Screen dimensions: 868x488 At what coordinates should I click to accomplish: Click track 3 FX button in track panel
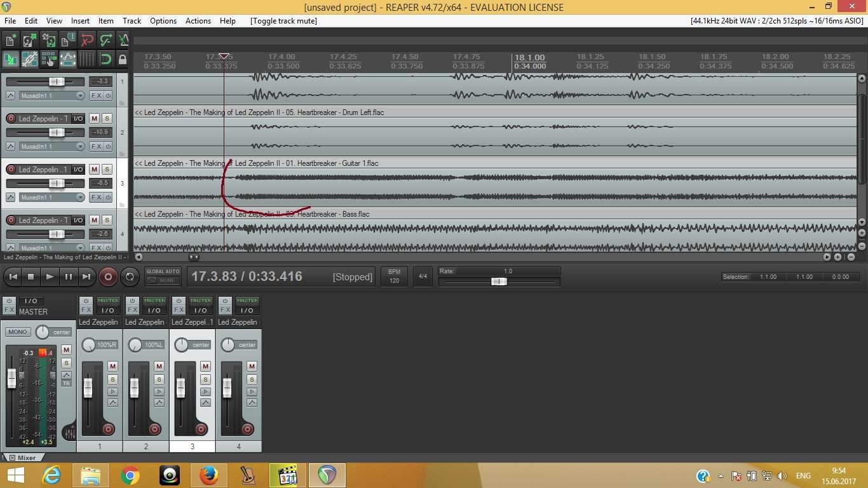coord(95,198)
